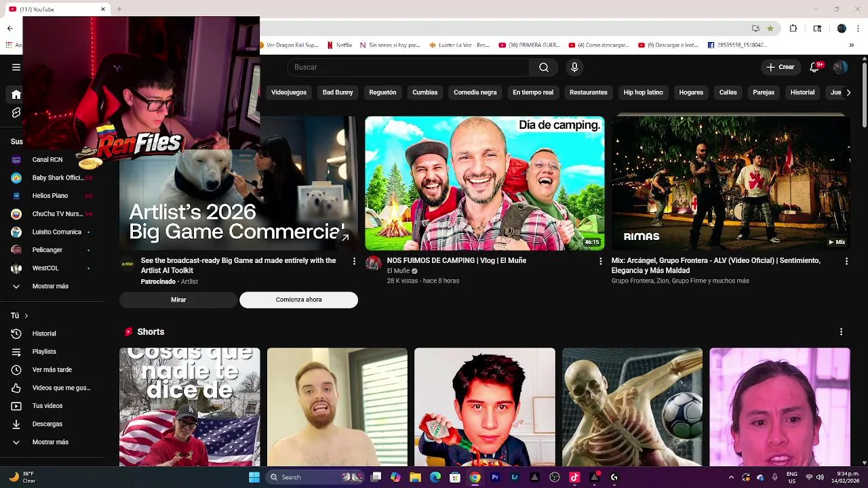Select the Bad Bunny filter chip

(x=338, y=92)
